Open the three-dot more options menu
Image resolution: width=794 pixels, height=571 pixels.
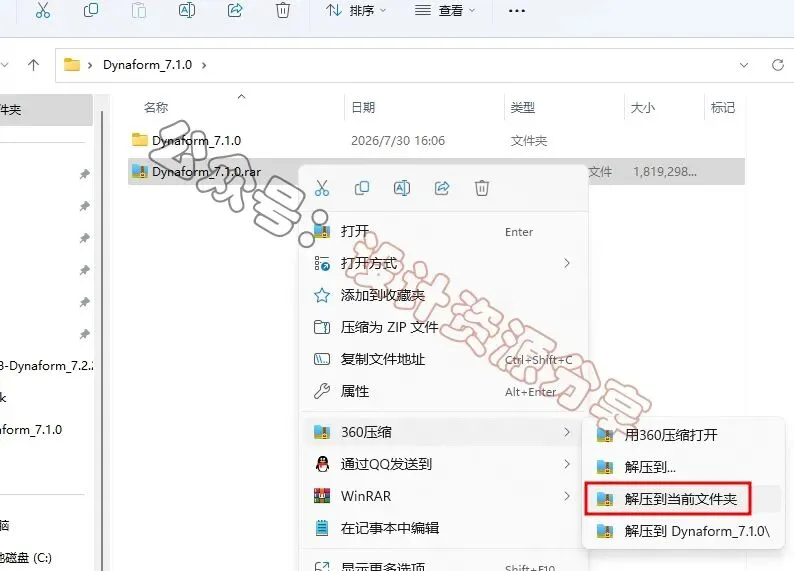point(517,11)
